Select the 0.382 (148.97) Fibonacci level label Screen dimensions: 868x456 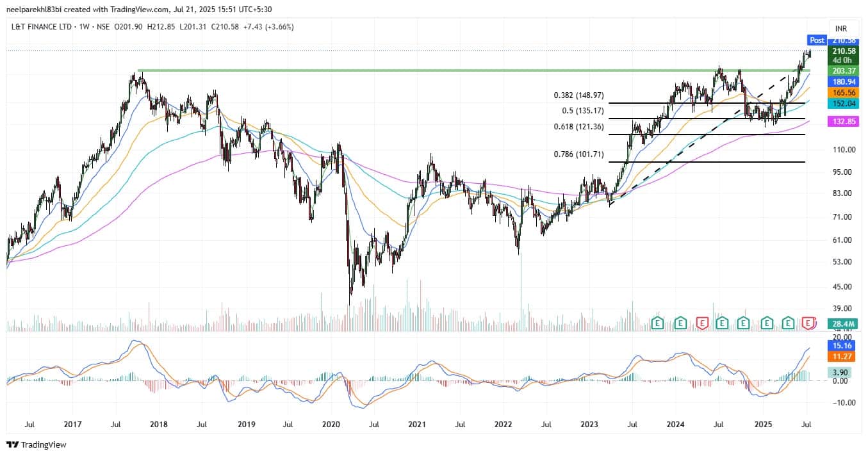pyautogui.click(x=578, y=95)
